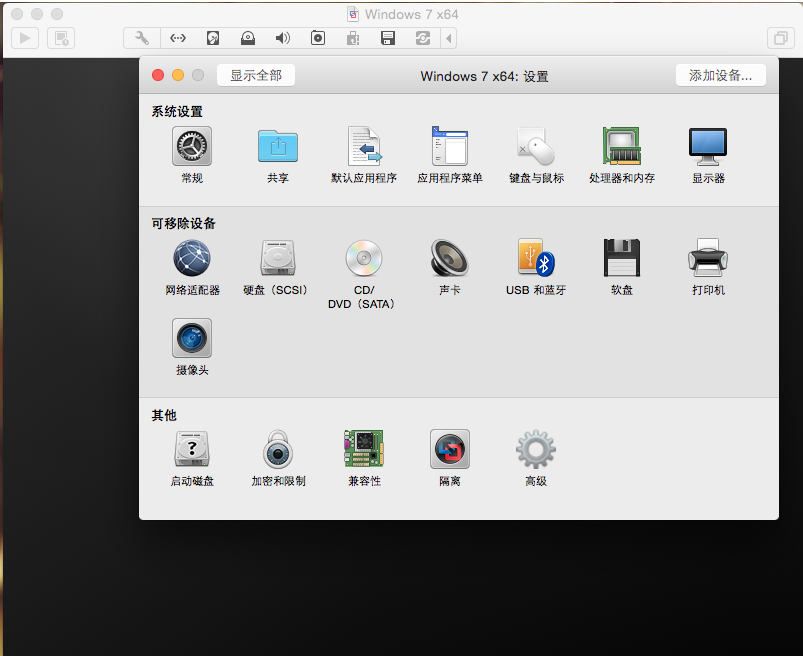Open 默认应用程序 default applications settings
The width and height of the screenshot is (803, 656).
[364, 146]
